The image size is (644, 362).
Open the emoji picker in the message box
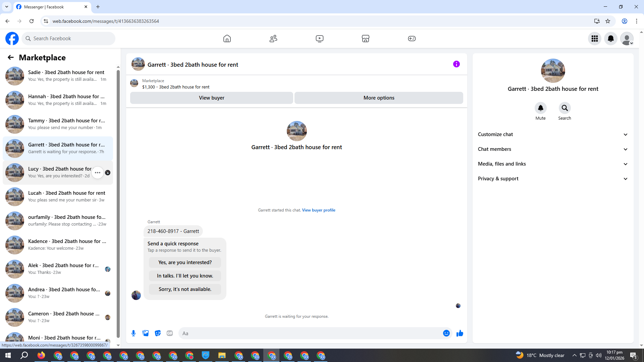coord(446,333)
